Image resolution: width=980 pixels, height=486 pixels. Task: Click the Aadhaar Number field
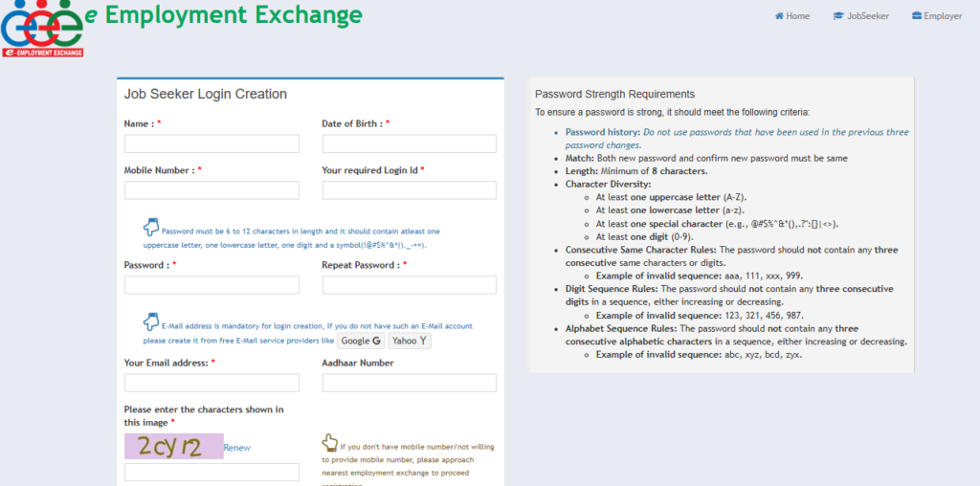(x=409, y=383)
